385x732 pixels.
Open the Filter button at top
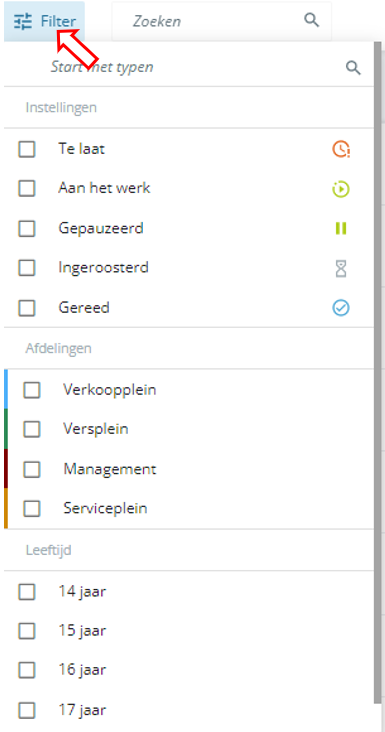[x=44, y=21]
